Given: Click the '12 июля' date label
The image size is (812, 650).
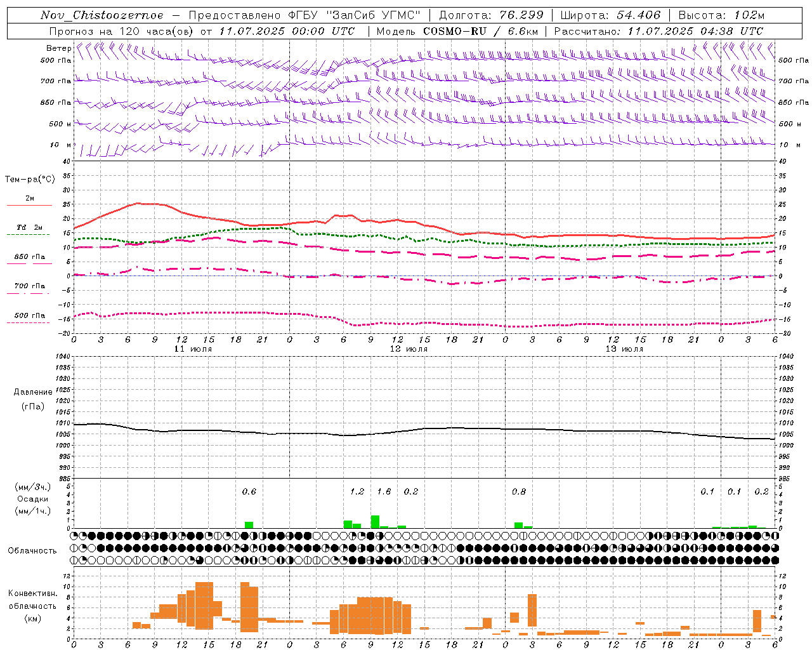Looking at the screenshot, I should [409, 349].
